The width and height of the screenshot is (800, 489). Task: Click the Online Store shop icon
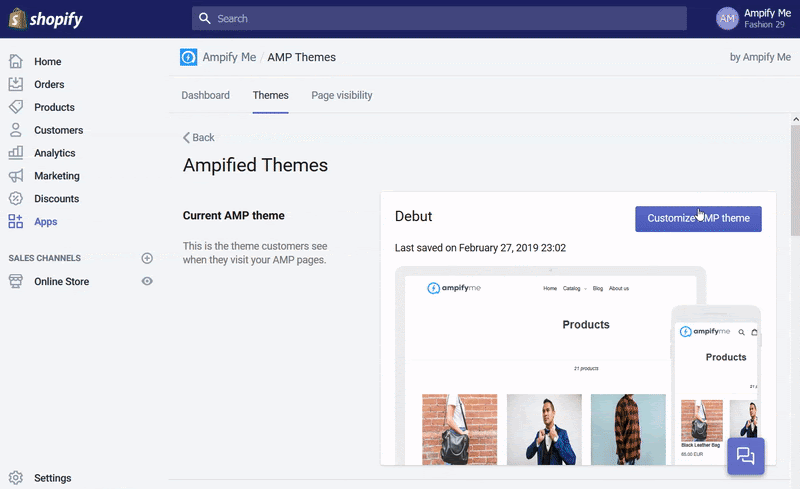[16, 281]
